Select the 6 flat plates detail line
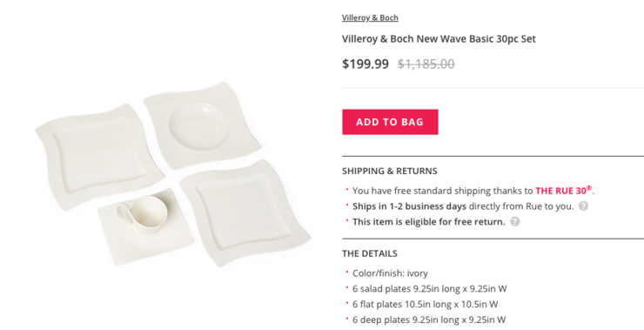Image resolution: width=644 pixels, height=330 pixels. click(x=425, y=305)
